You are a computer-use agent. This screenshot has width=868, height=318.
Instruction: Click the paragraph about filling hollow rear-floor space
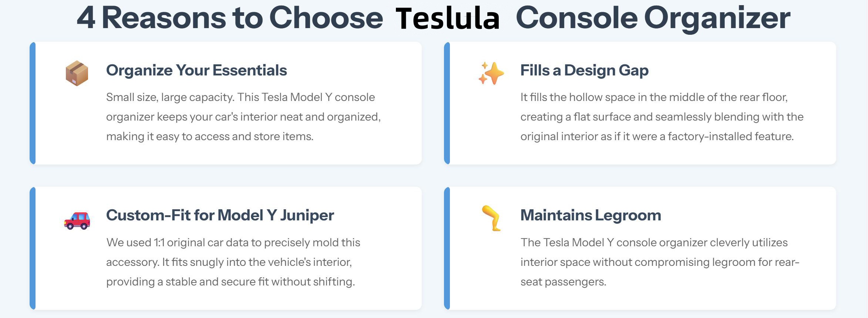(x=662, y=117)
